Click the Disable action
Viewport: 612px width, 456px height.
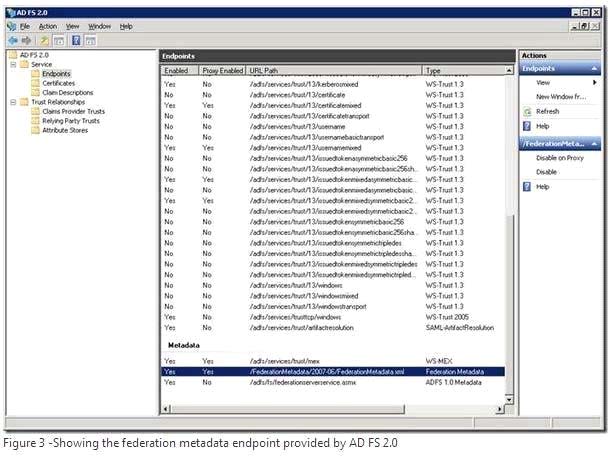[546, 172]
